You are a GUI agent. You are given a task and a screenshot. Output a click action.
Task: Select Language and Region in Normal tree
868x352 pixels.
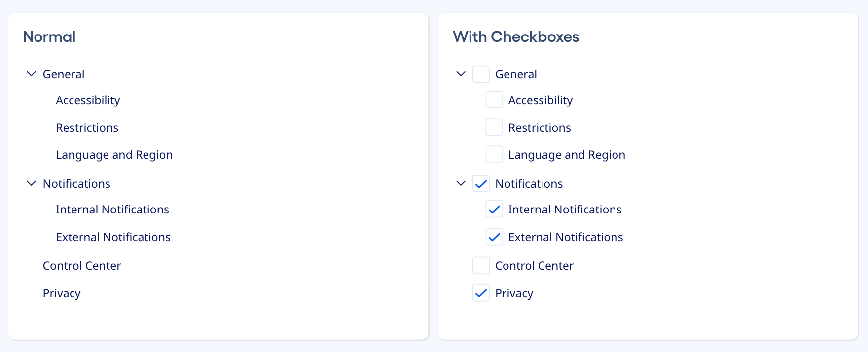tap(114, 154)
